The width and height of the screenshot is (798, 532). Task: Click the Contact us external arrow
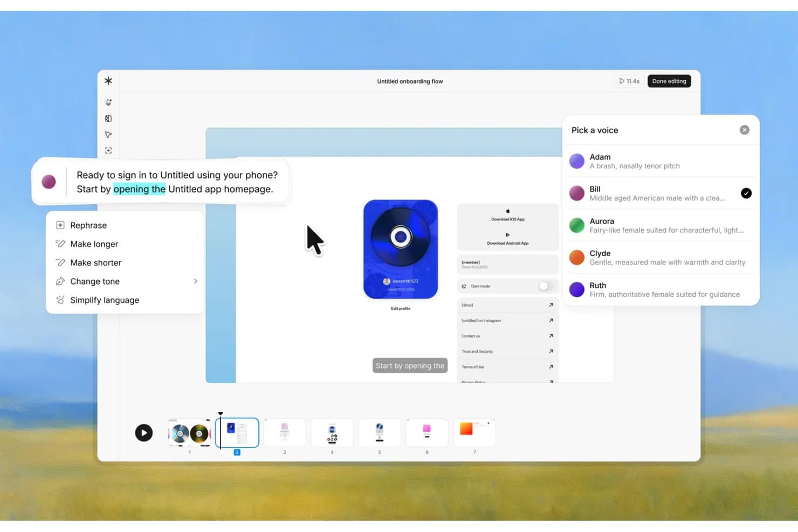click(551, 336)
